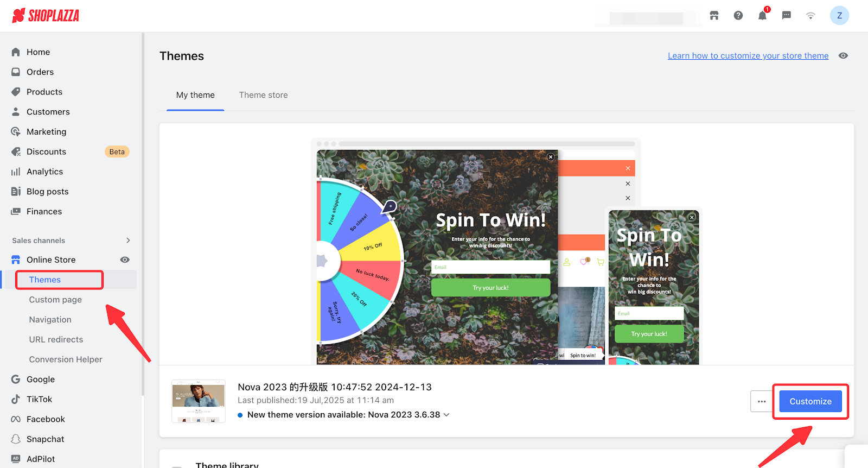Select the My theme tab
The width and height of the screenshot is (868, 468).
[195, 95]
